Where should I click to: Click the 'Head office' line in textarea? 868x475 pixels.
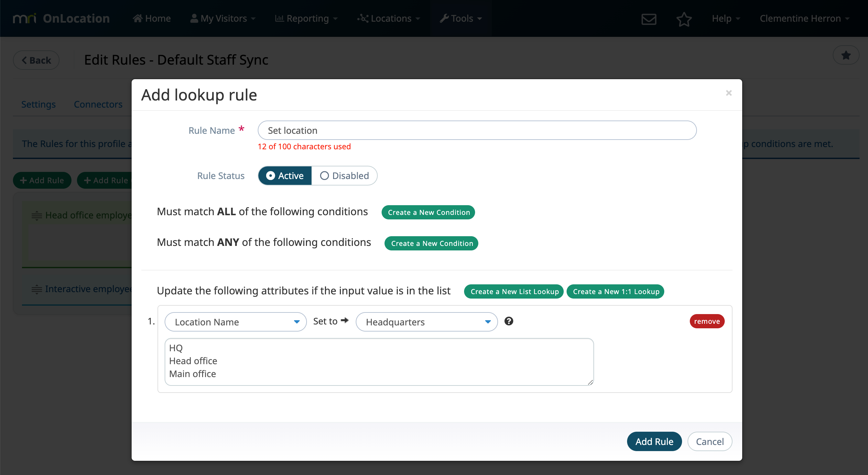coord(193,361)
